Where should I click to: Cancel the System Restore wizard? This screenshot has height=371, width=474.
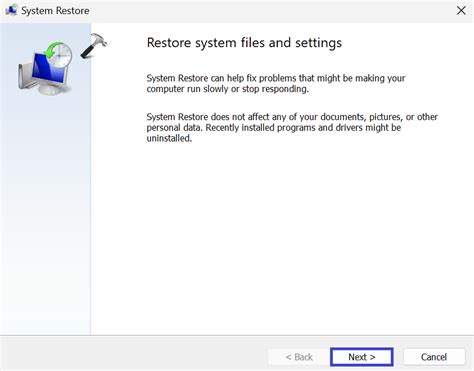pos(434,357)
